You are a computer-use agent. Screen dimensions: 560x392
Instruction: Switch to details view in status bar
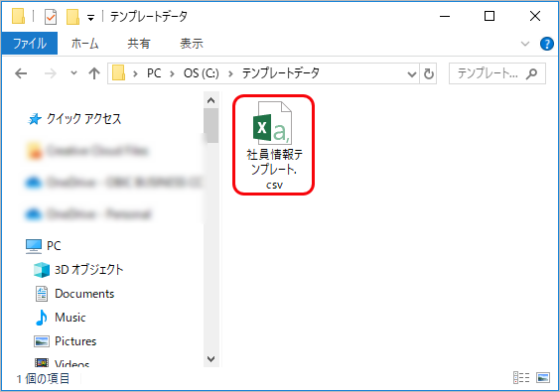click(521, 377)
